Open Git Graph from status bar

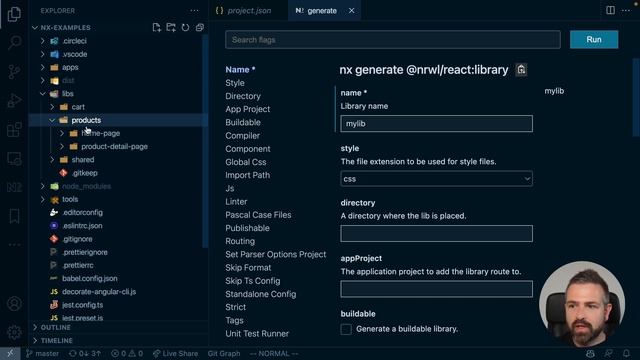pos(224,353)
